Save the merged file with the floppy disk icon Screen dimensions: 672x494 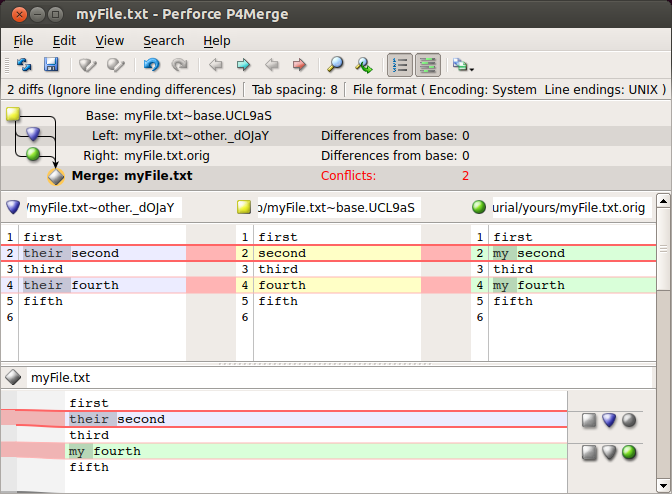pyautogui.click(x=51, y=65)
